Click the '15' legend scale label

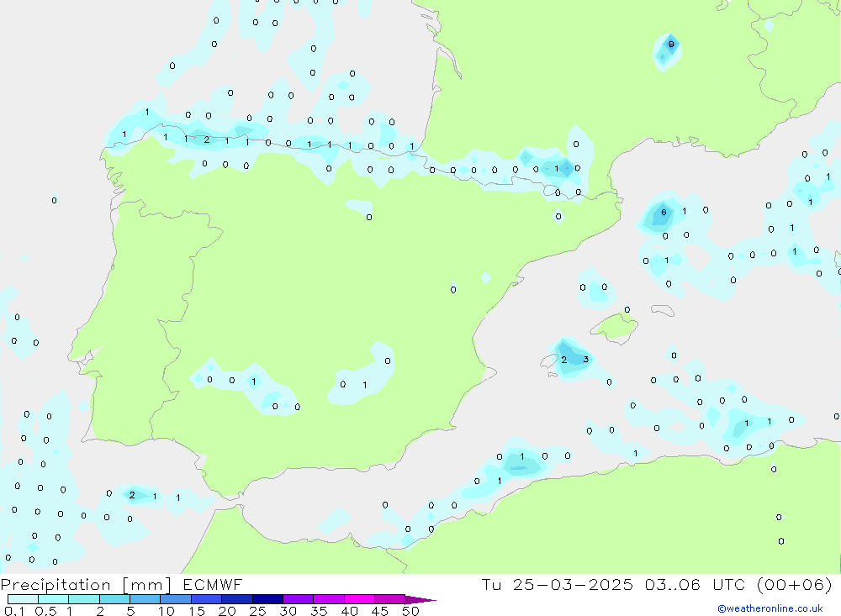coord(197,611)
